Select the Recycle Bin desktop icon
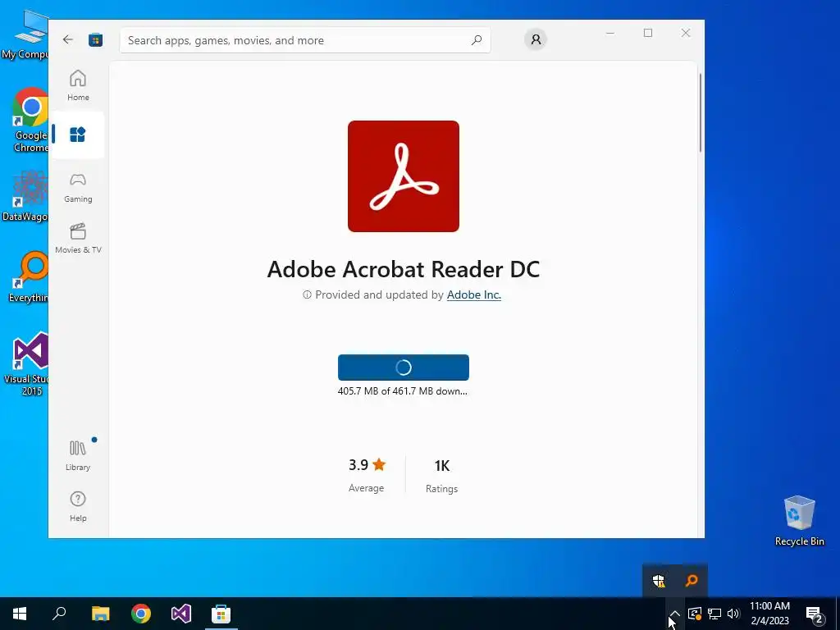The image size is (840, 630). click(799, 521)
